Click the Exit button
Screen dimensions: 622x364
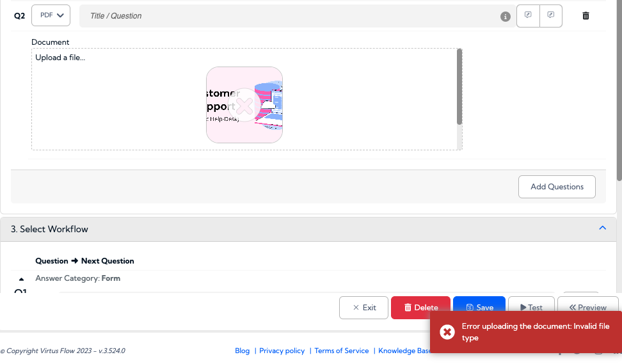click(363, 308)
